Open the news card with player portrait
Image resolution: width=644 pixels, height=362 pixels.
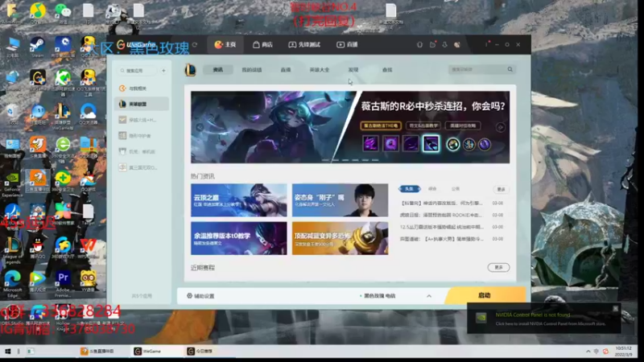click(x=340, y=200)
